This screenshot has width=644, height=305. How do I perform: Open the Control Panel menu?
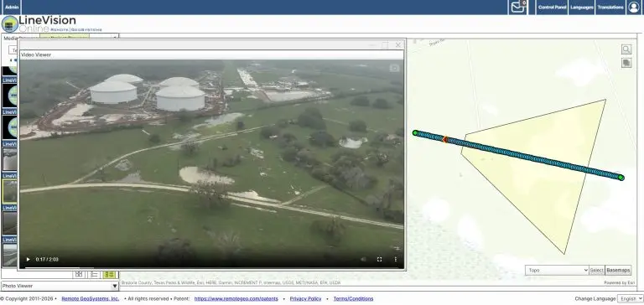(552, 7)
